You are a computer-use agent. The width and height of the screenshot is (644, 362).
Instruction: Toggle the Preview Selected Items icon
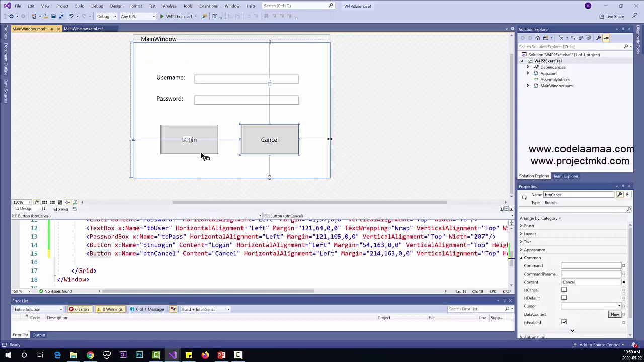pyautogui.click(x=606, y=38)
